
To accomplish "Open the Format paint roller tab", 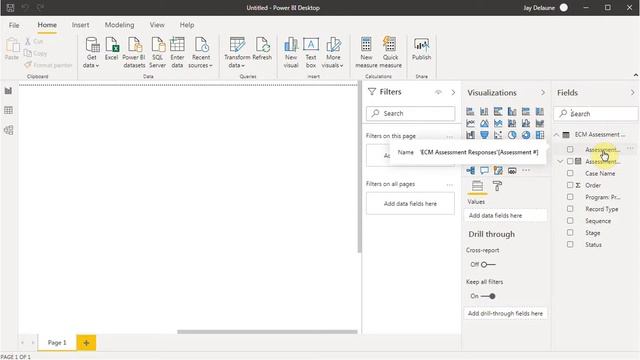I will [497, 186].
